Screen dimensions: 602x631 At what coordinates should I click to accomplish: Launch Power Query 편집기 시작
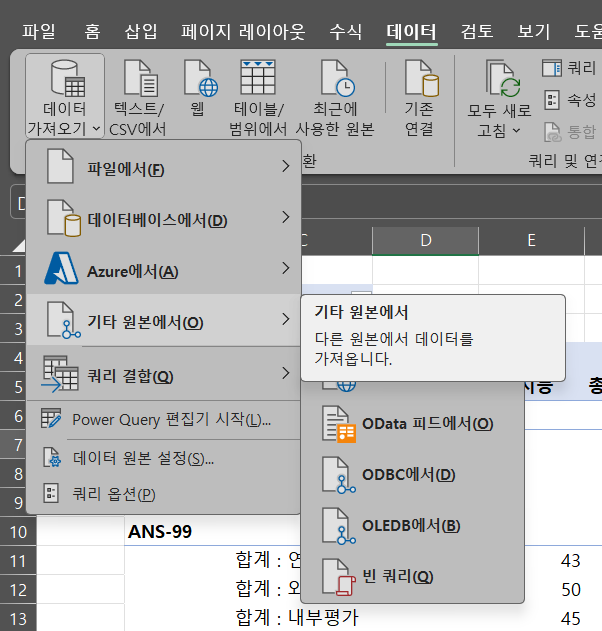coord(163,419)
